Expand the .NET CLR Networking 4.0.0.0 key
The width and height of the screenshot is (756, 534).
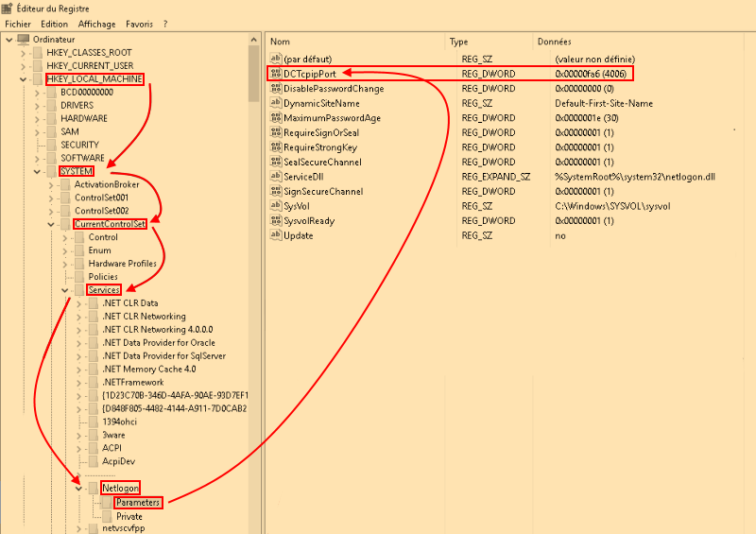click(79, 330)
